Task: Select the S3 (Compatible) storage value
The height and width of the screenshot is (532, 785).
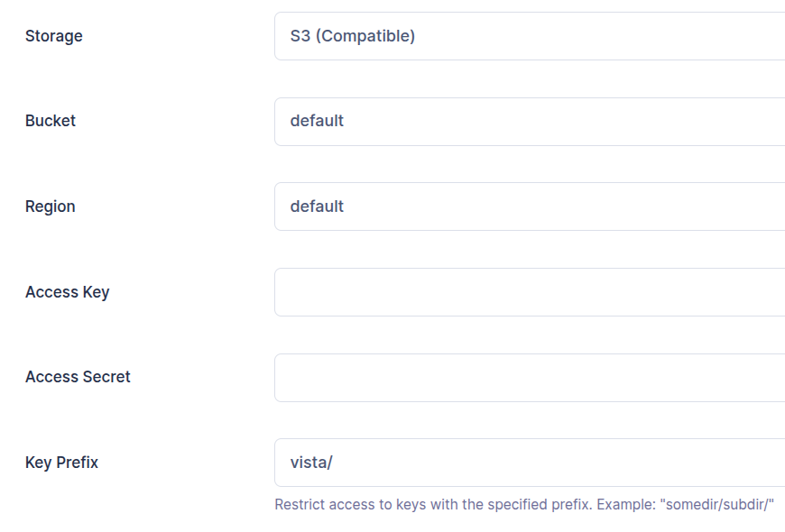Action: [x=353, y=36]
